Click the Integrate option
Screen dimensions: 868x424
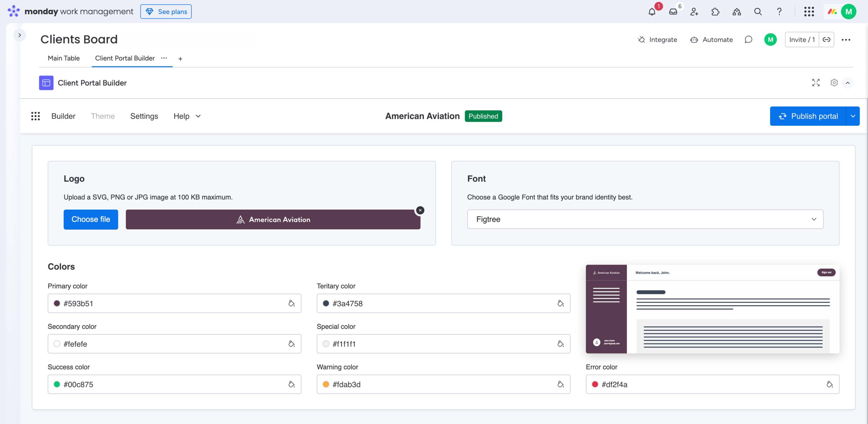coord(657,40)
